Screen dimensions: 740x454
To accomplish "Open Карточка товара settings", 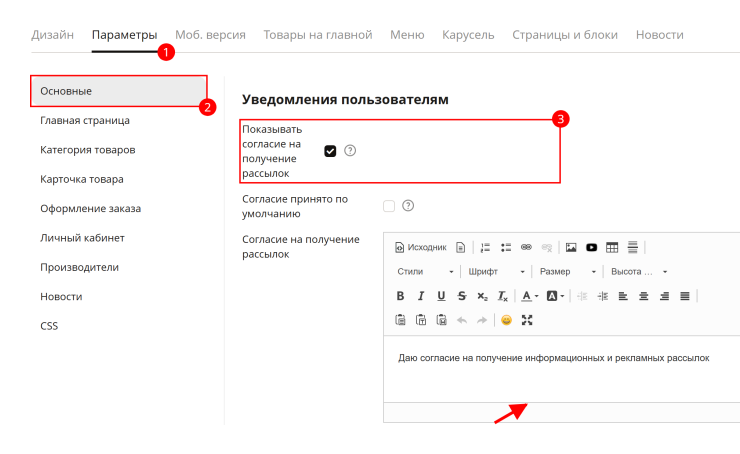I will [x=82, y=179].
